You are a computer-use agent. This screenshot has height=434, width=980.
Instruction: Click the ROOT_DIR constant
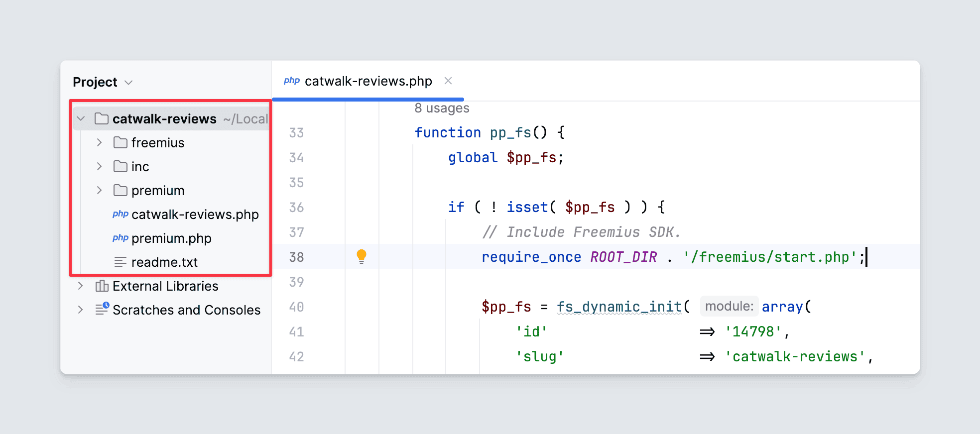[x=623, y=257]
